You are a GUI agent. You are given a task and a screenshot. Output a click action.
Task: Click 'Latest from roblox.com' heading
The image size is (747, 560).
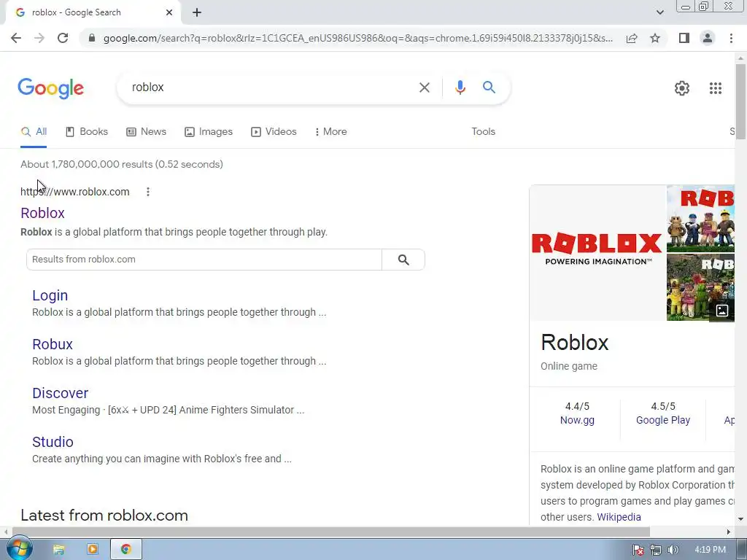(104, 516)
